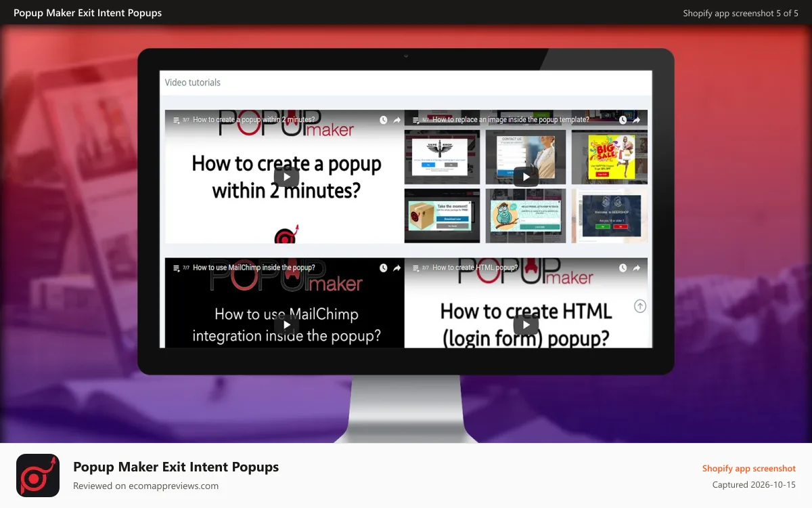812x508 pixels.
Task: Click footer title "Popup Maker Exit Intent Popups"
Action: click(176, 467)
